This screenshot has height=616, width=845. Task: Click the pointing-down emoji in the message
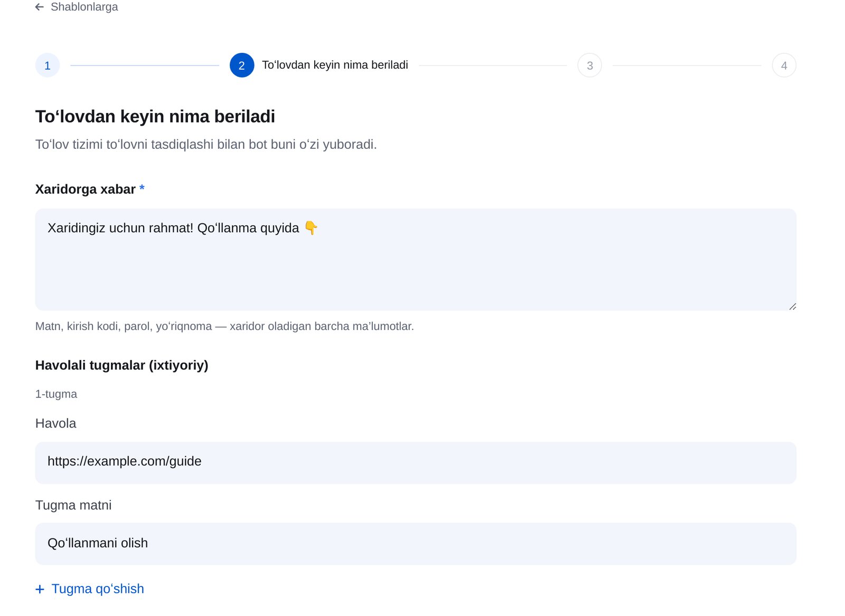(x=311, y=228)
